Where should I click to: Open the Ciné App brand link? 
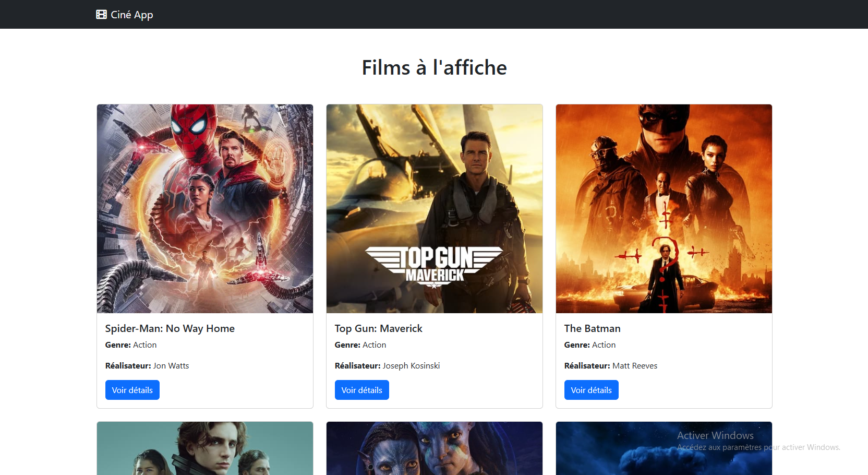click(x=125, y=15)
